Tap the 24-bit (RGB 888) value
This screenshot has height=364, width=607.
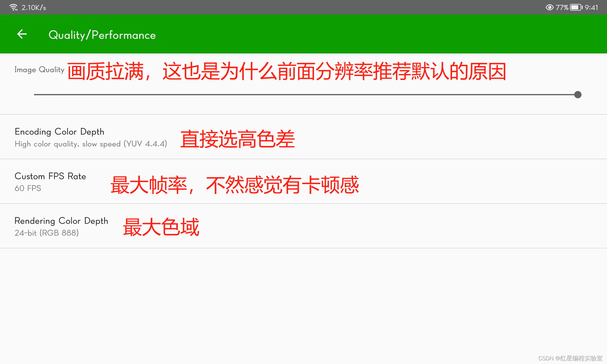coord(47,233)
